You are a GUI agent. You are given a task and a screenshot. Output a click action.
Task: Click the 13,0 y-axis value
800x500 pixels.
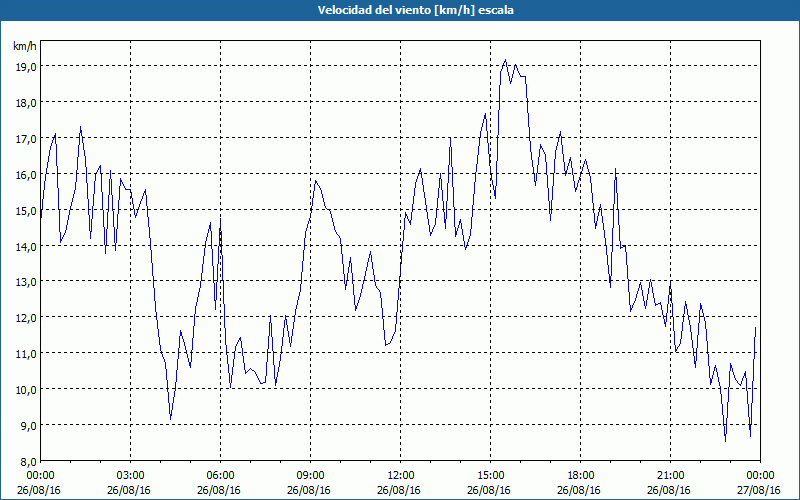25,282
